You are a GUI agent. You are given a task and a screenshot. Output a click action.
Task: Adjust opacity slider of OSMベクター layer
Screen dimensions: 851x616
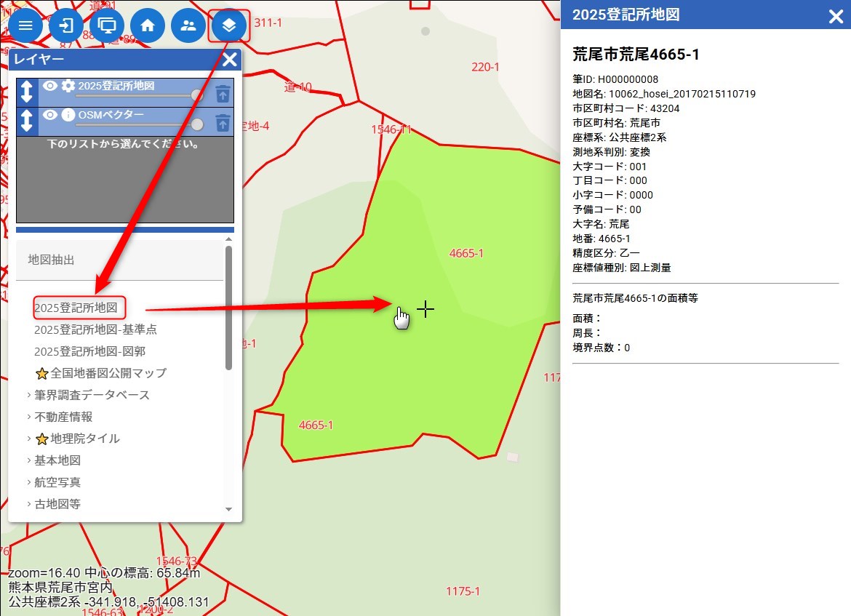(x=196, y=124)
